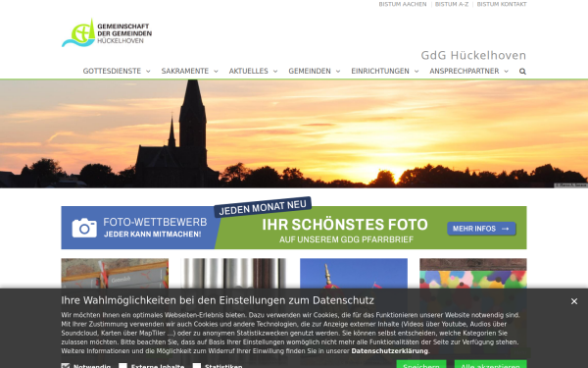588x368 pixels.
Task: Follow the Bistum Aachen link
Action: click(403, 4)
